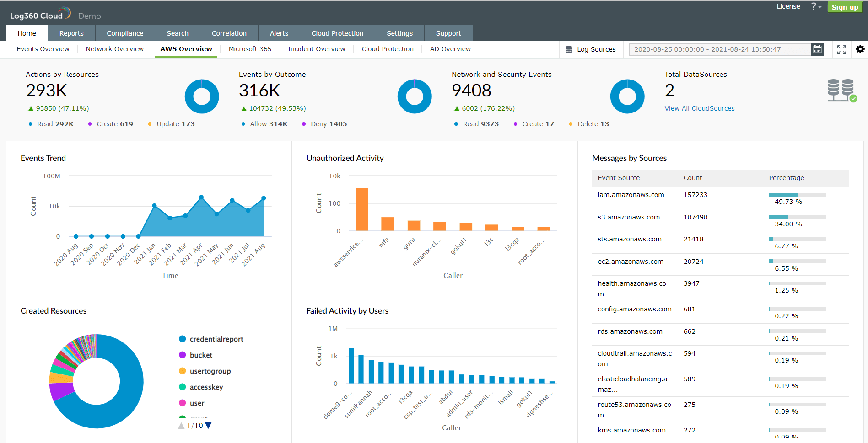Click the Sign up button

coord(844,7)
